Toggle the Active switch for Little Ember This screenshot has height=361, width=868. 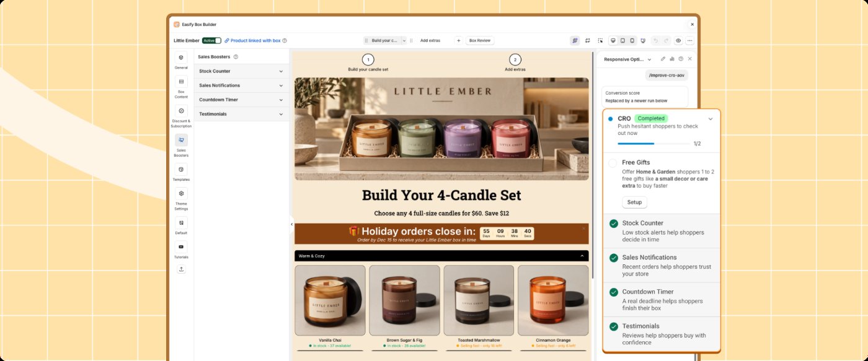tap(211, 40)
